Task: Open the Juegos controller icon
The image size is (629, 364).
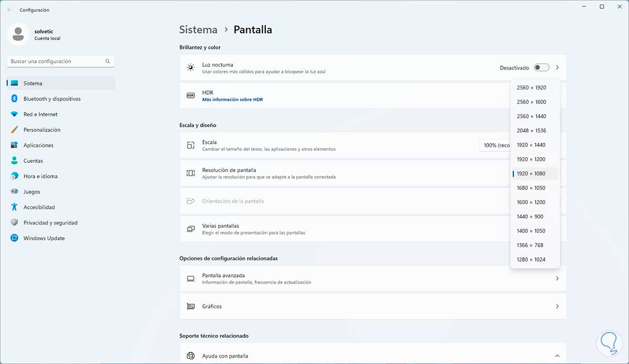Action: [14, 192]
